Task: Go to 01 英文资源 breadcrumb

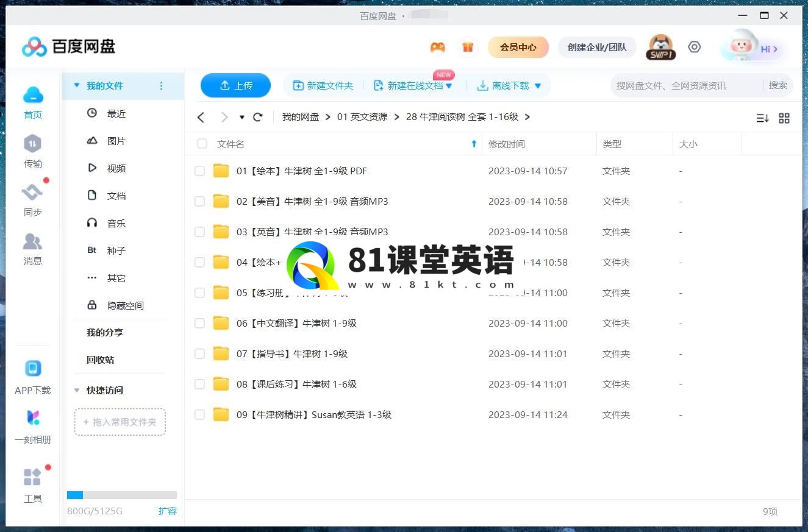Action: [x=362, y=117]
